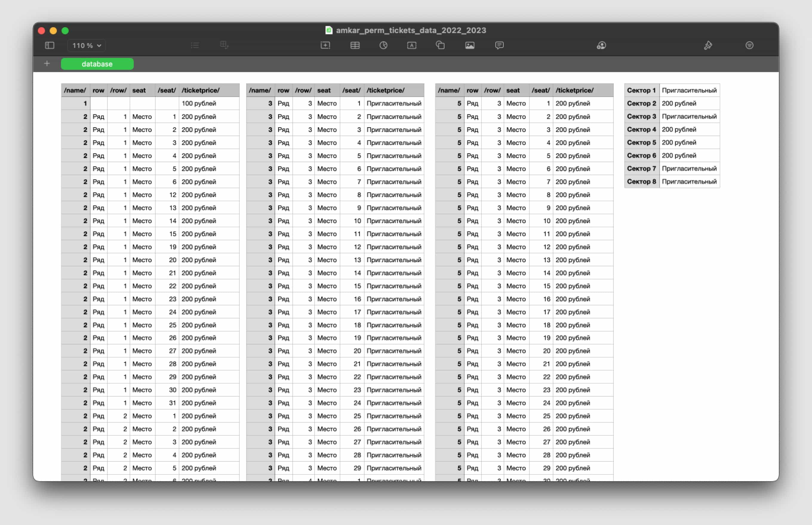Open the Collaborate icon
Screen dimensions: 812x525
click(601, 45)
